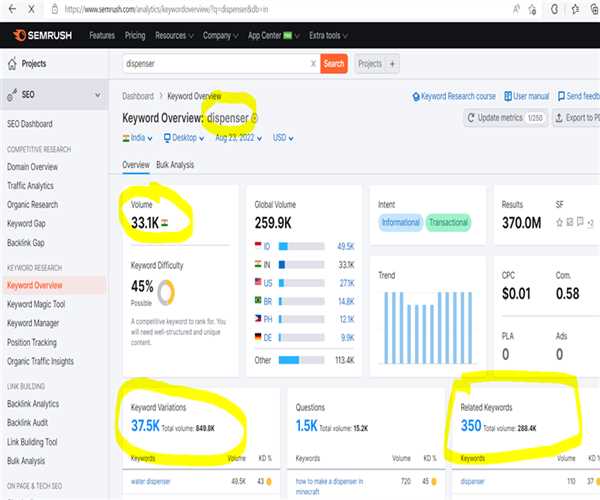This screenshot has height=500, width=600.
Task: Click the Update metrics refresh button
Action: click(505, 118)
